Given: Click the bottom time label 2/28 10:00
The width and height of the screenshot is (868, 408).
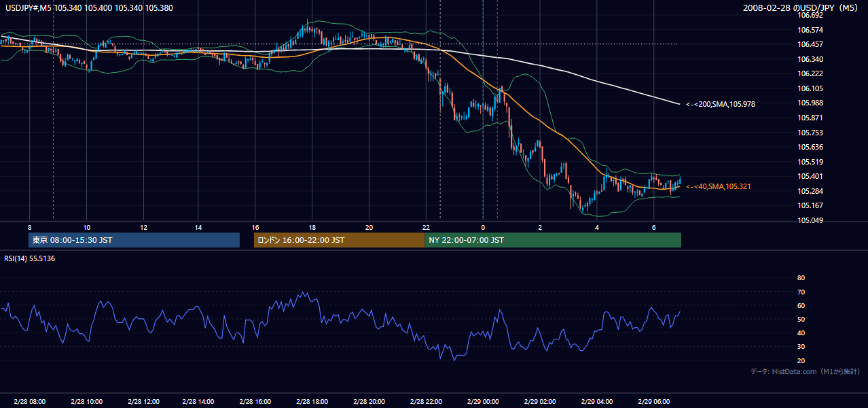Looking at the screenshot, I should pyautogui.click(x=86, y=402).
